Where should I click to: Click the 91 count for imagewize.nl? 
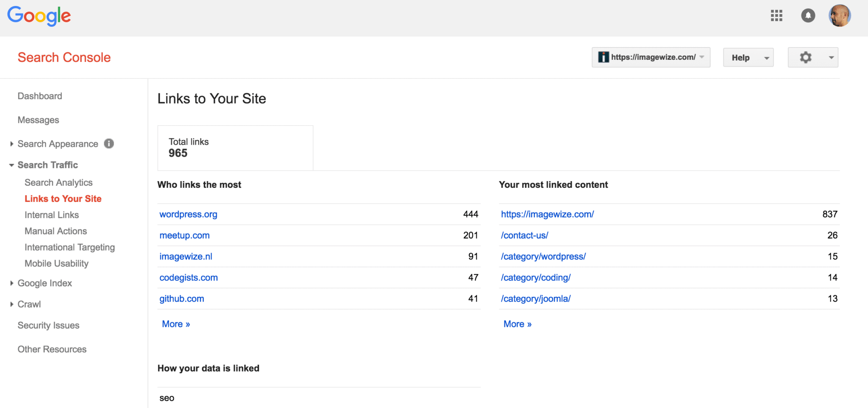point(473,257)
